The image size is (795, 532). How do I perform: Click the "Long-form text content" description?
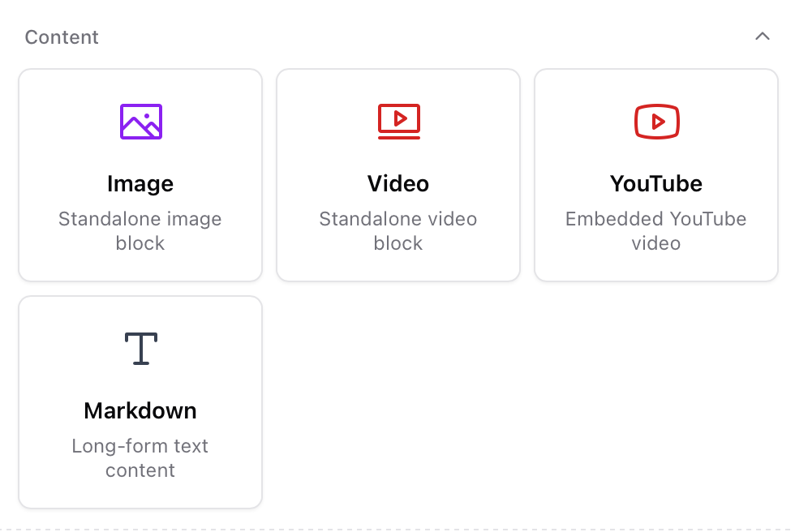tap(140, 458)
